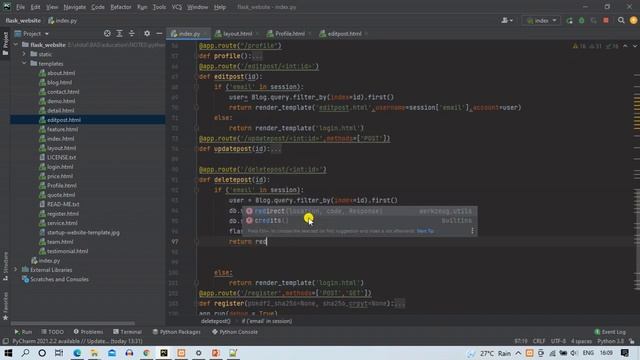Choose credits() from autocomplete popup
Screen dimensions: 640x360
coord(359,220)
